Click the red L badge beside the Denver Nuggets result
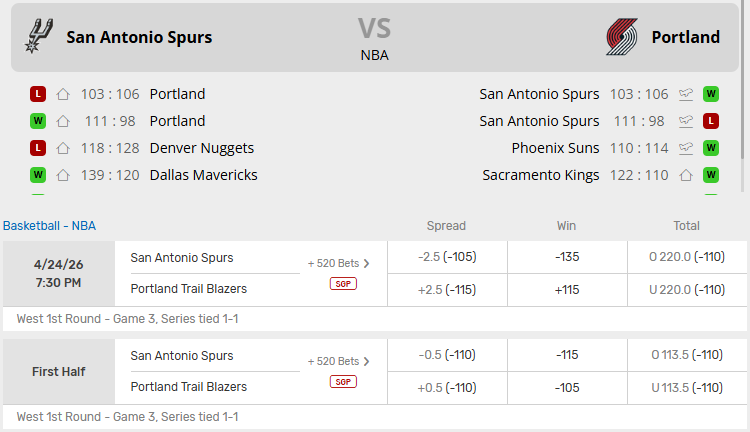 coord(38,148)
